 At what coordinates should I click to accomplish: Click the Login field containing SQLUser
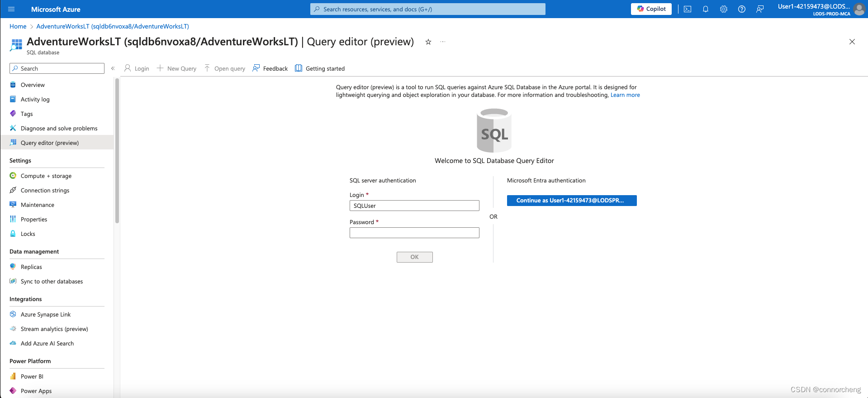414,206
